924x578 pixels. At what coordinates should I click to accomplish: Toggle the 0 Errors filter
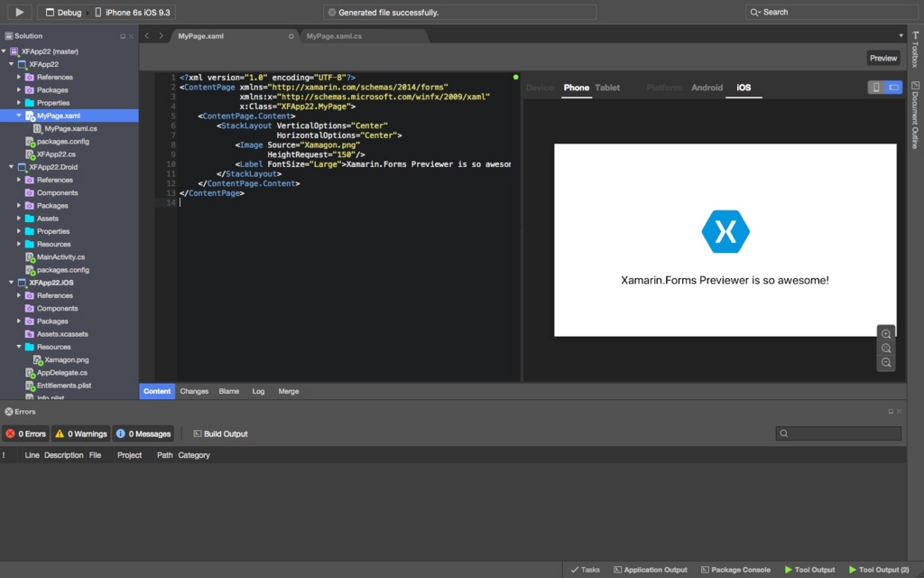click(26, 433)
